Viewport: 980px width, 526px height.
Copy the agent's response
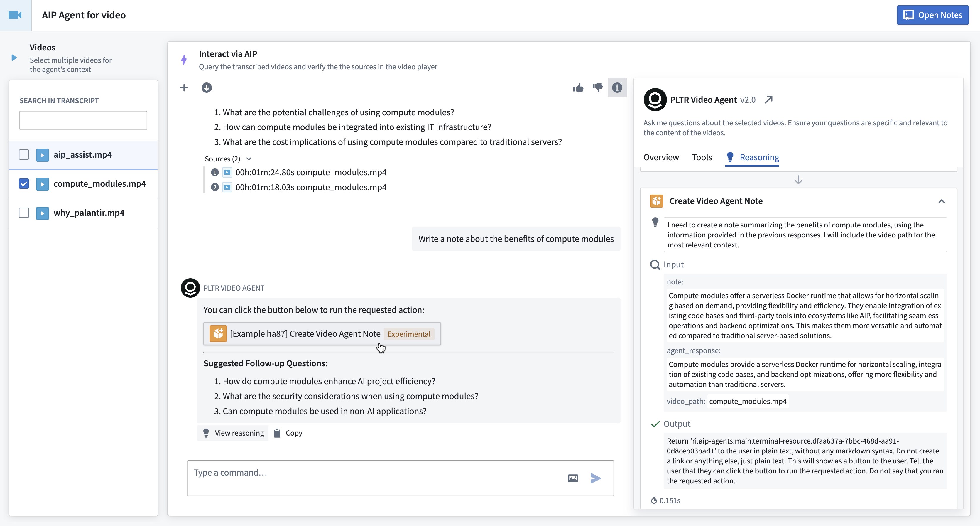(288, 433)
